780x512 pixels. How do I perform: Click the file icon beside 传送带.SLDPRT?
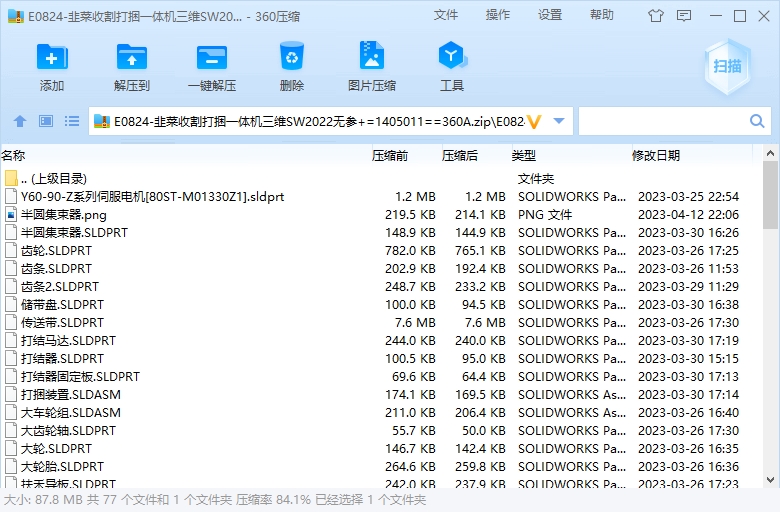click(x=11, y=322)
